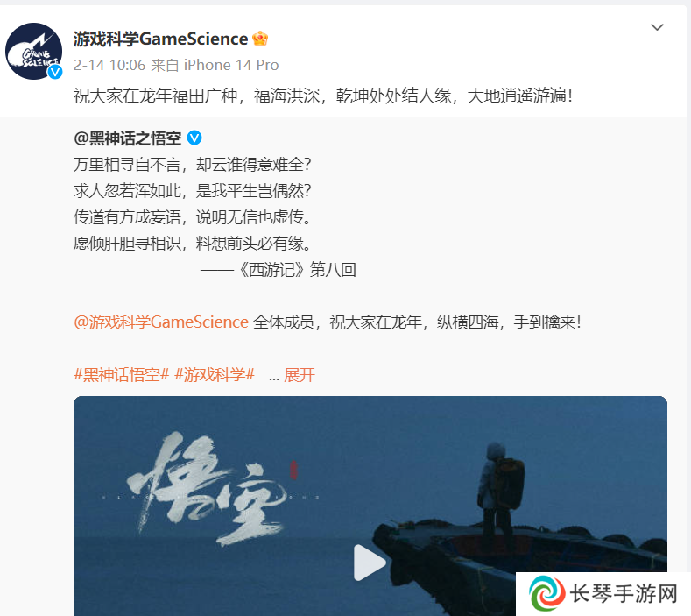Open the @黑神话之悟空 account link
This screenshot has width=691, height=616.
[127, 138]
